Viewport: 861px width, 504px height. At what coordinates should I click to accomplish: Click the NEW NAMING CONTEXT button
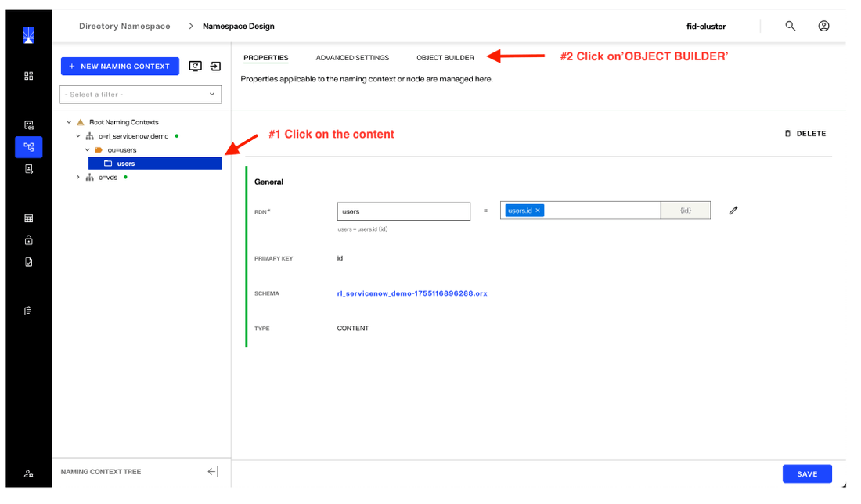[120, 66]
